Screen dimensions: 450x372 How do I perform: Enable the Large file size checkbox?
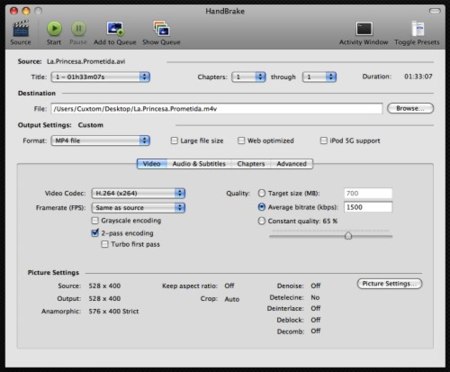pos(174,140)
